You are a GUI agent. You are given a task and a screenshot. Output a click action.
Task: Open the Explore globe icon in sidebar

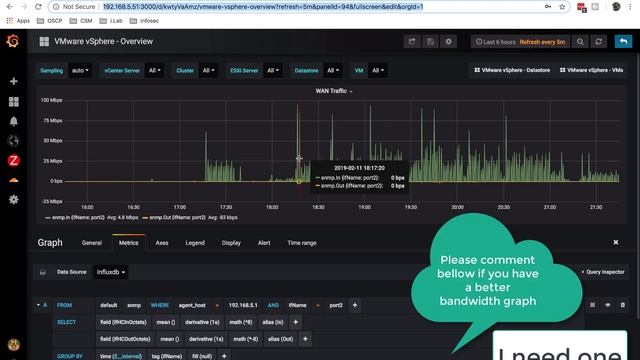pyautogui.click(x=13, y=141)
